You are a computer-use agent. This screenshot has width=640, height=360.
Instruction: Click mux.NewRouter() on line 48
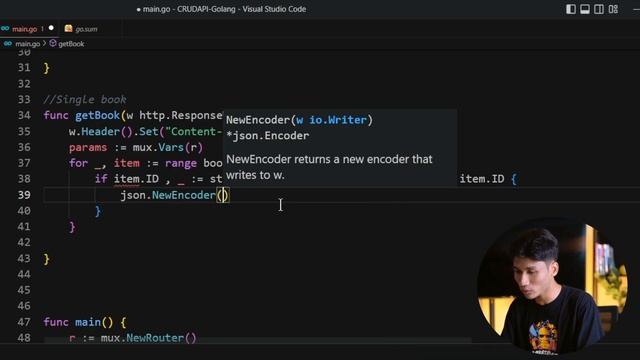pyautogui.click(x=148, y=338)
